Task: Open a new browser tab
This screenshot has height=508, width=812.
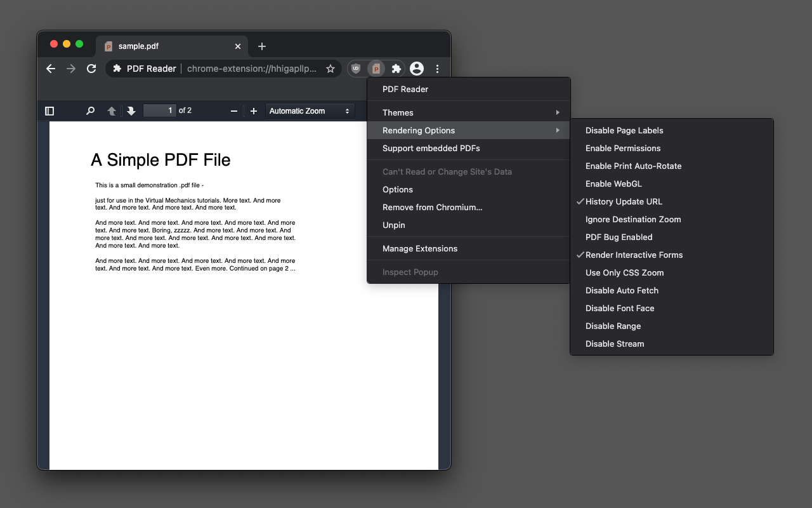Action: point(262,46)
